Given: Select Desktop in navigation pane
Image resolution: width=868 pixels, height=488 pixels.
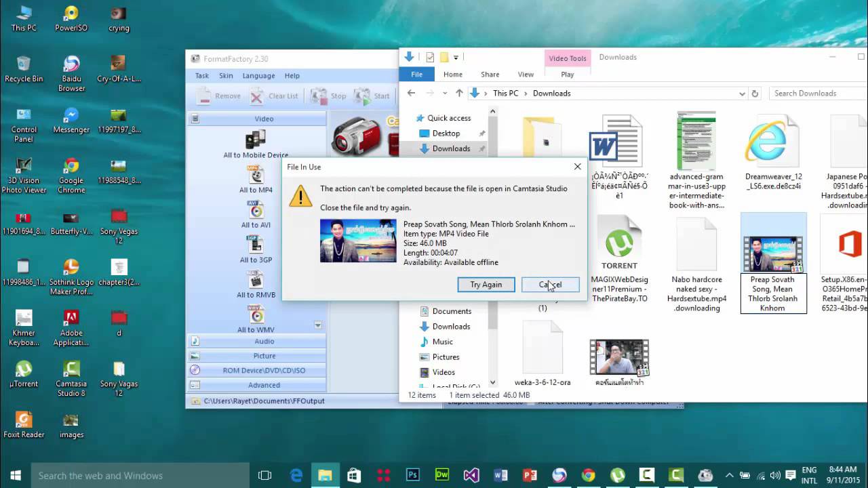Looking at the screenshot, I should point(446,134).
